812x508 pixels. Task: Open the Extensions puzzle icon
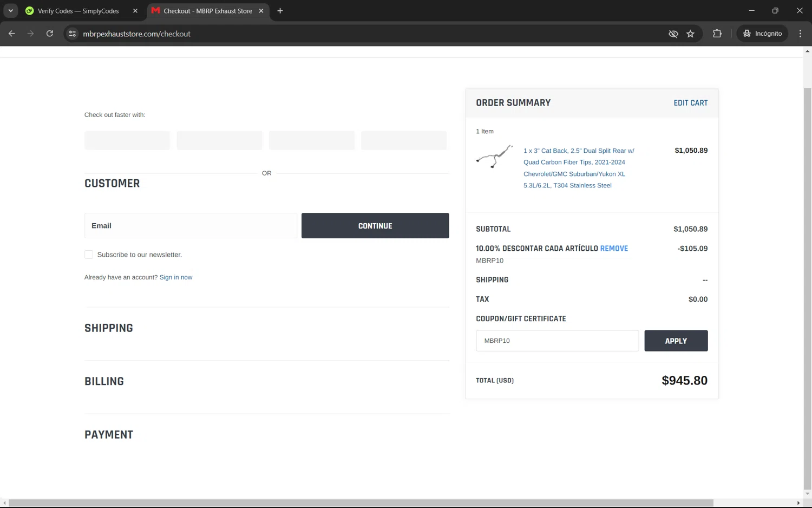coord(717,34)
